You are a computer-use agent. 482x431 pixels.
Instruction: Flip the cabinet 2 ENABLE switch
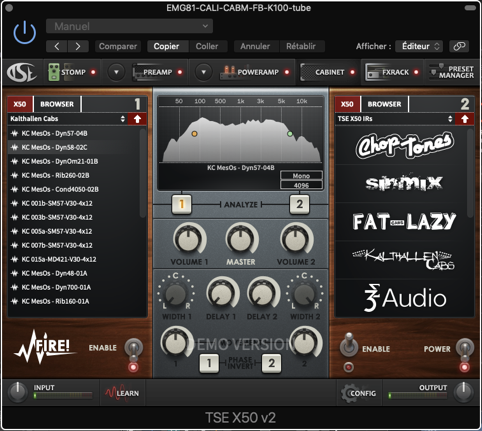[349, 345]
